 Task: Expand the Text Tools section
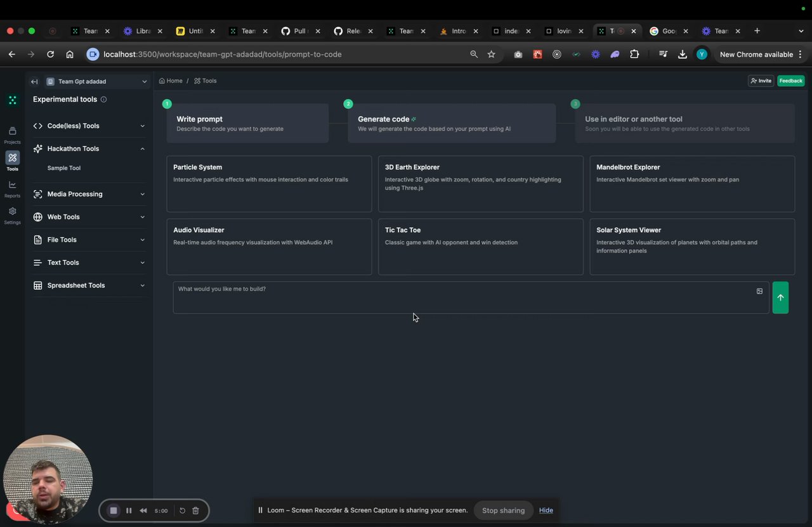coord(88,263)
